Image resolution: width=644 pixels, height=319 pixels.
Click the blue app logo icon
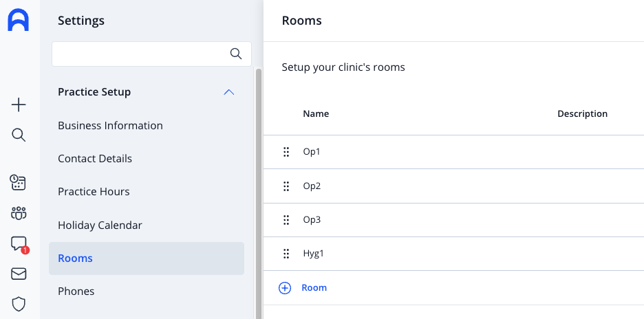click(x=19, y=21)
